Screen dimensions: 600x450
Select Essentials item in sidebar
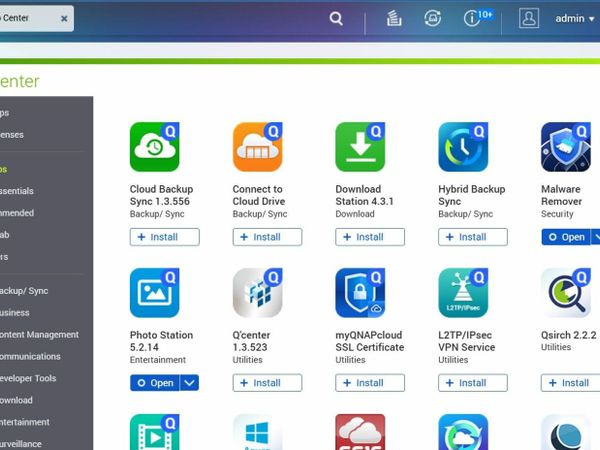coord(17,191)
